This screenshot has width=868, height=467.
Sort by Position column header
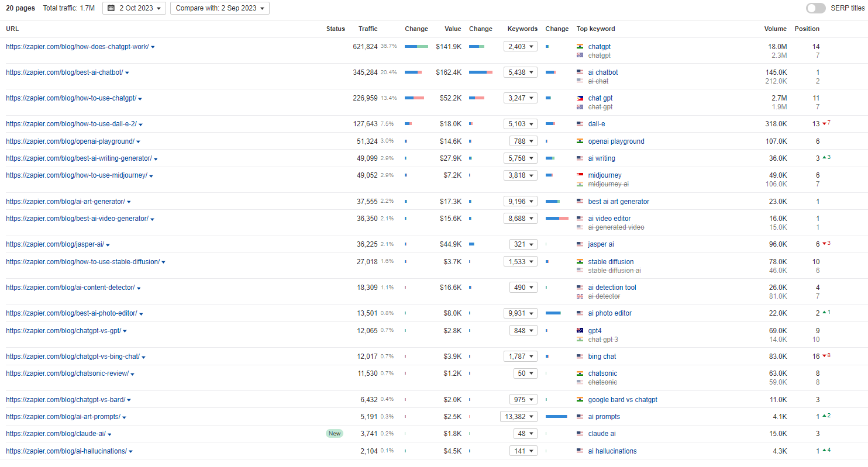tap(807, 29)
